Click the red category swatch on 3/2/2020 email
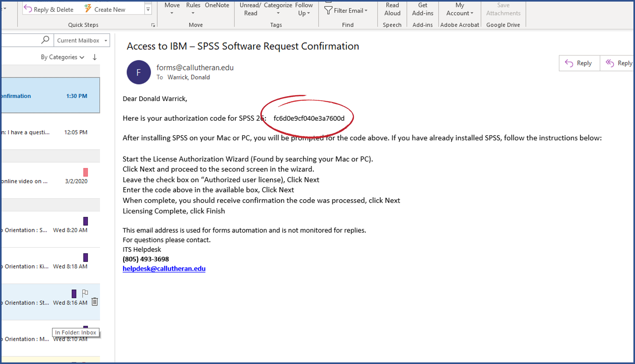This screenshot has height=364, width=635. [x=85, y=172]
